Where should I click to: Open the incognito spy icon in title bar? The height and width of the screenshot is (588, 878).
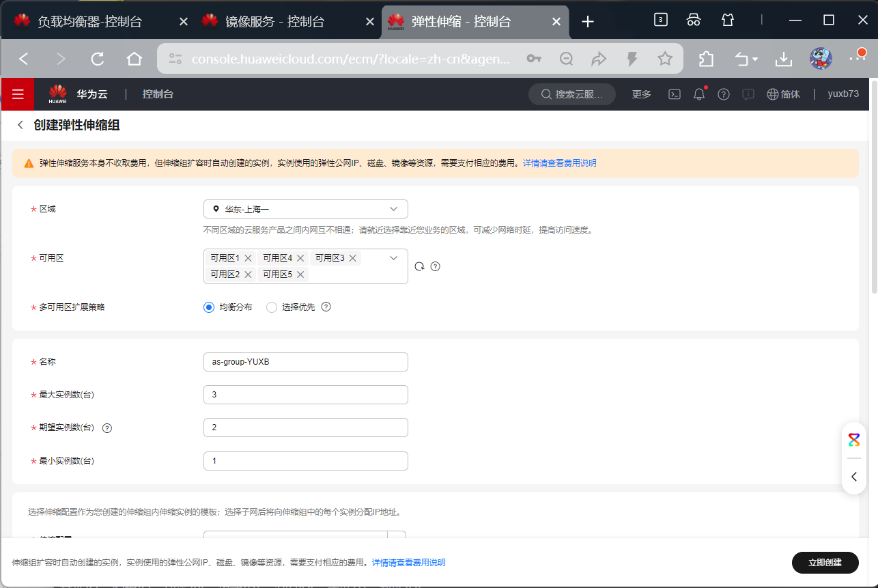694,20
